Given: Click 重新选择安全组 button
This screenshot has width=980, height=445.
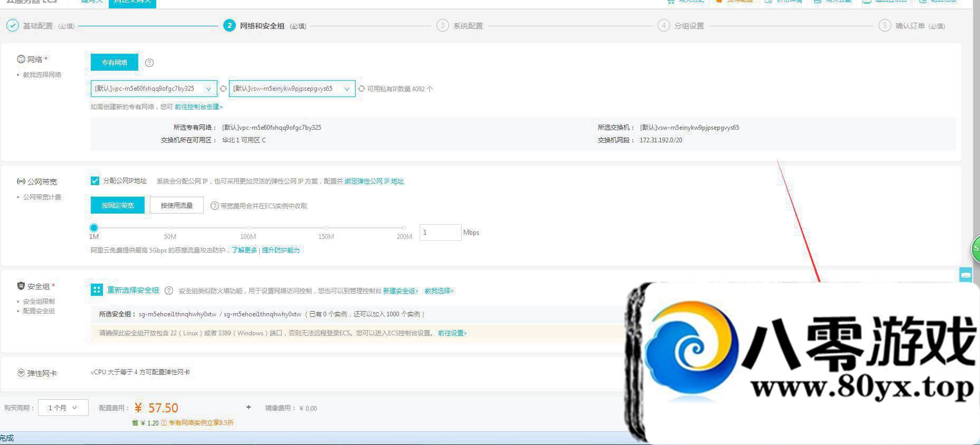Looking at the screenshot, I should pyautogui.click(x=133, y=290).
